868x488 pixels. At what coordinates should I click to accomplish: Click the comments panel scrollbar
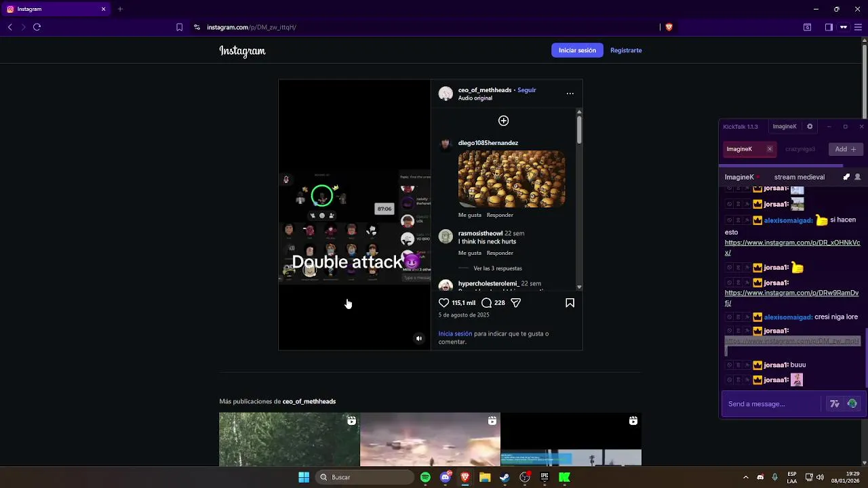pyautogui.click(x=579, y=129)
